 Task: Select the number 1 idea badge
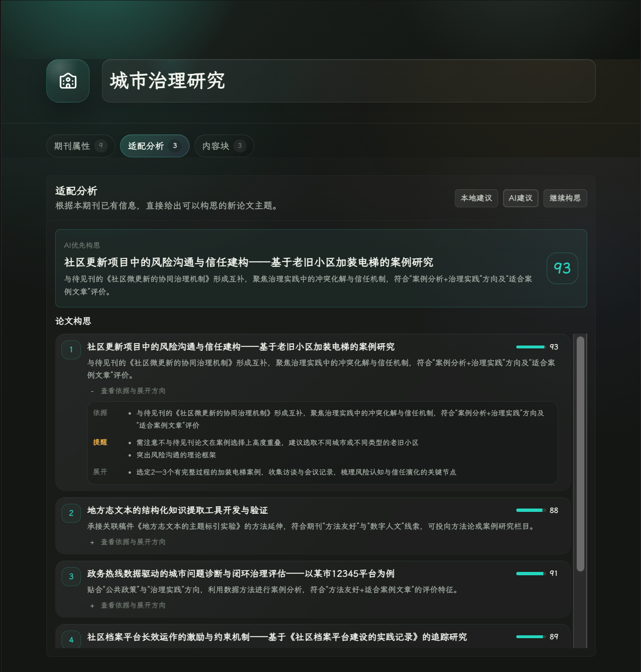click(x=71, y=350)
